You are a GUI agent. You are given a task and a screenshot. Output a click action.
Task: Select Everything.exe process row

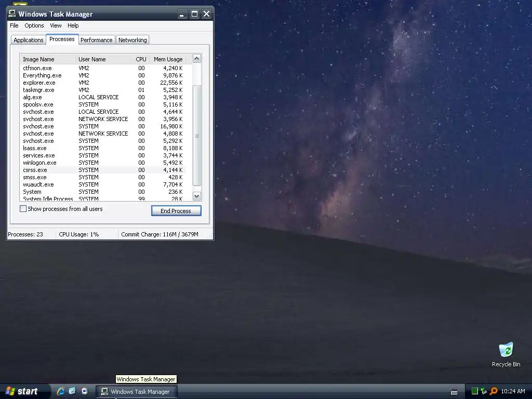pos(103,75)
